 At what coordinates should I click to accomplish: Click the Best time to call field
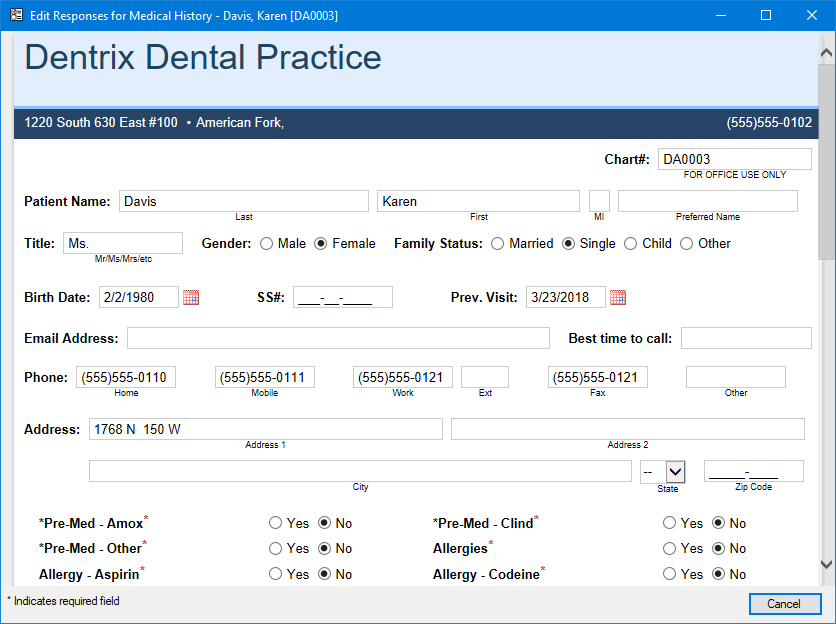click(x=746, y=338)
